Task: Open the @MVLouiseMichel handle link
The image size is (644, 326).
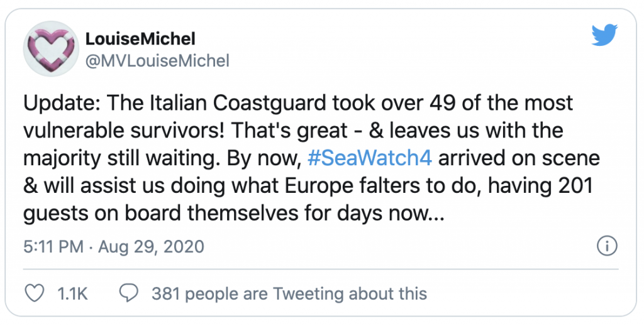Action: [157, 61]
